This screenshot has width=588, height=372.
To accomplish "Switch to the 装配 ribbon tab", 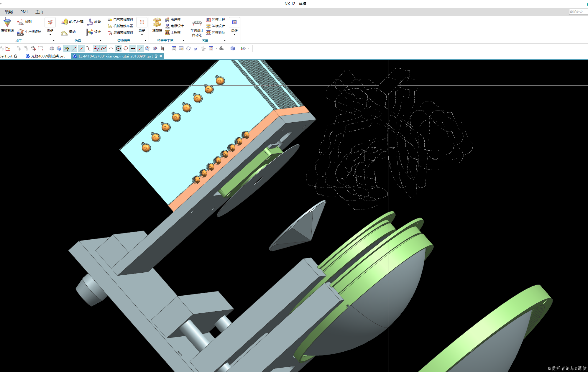I will coord(9,12).
